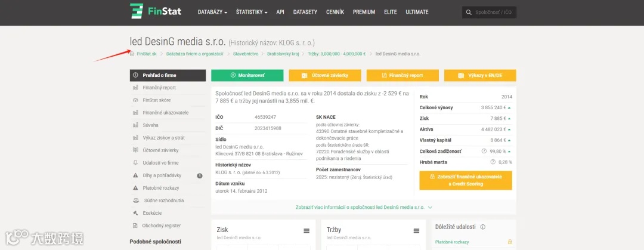Click the IČO value 46539247

(x=265, y=117)
